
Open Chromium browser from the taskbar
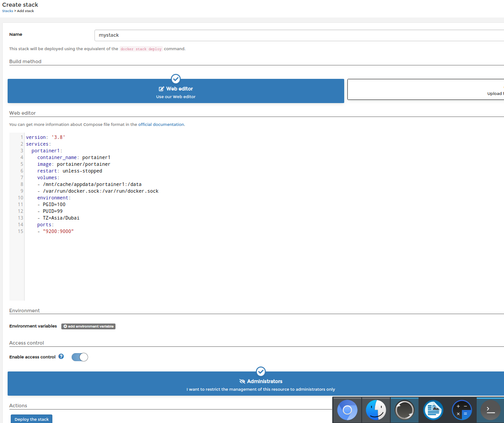tap(347, 410)
